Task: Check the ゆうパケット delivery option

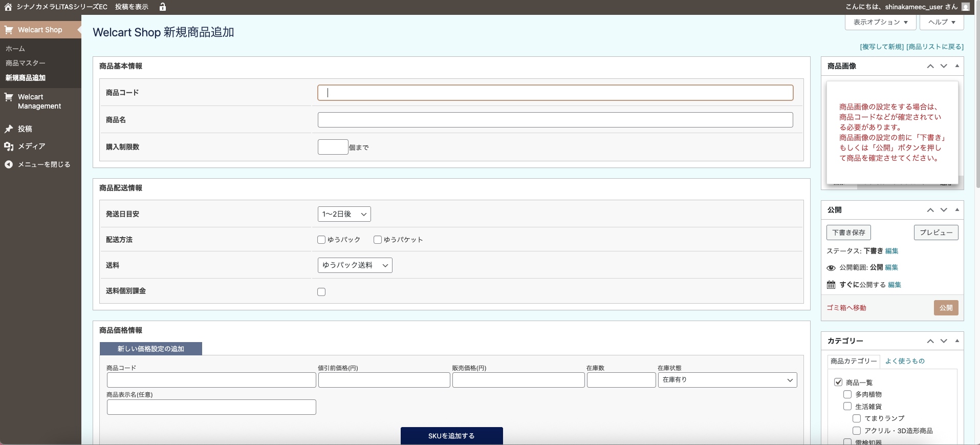Action: click(378, 240)
